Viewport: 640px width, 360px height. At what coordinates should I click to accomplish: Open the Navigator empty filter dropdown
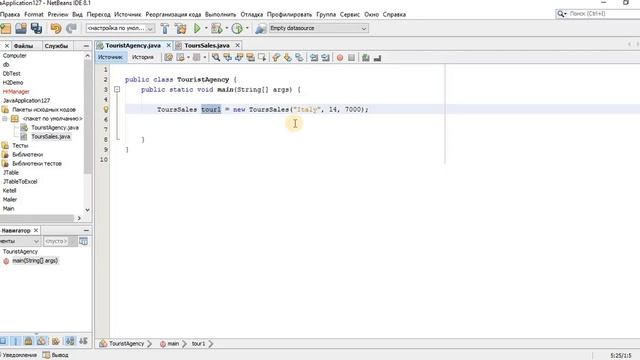(x=60, y=241)
